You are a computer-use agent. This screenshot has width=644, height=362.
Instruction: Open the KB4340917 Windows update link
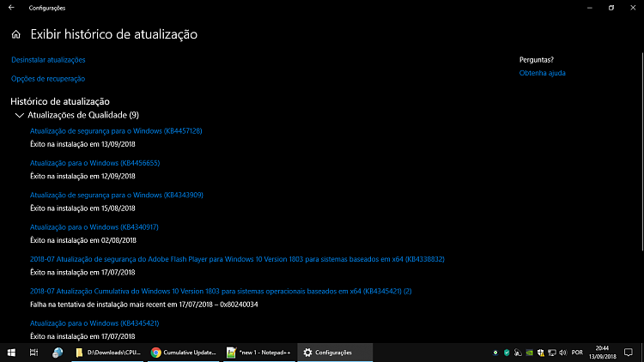coord(94,227)
